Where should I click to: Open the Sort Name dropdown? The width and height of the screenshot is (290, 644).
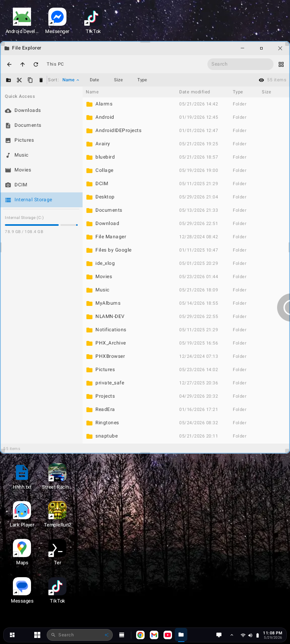pos(70,80)
